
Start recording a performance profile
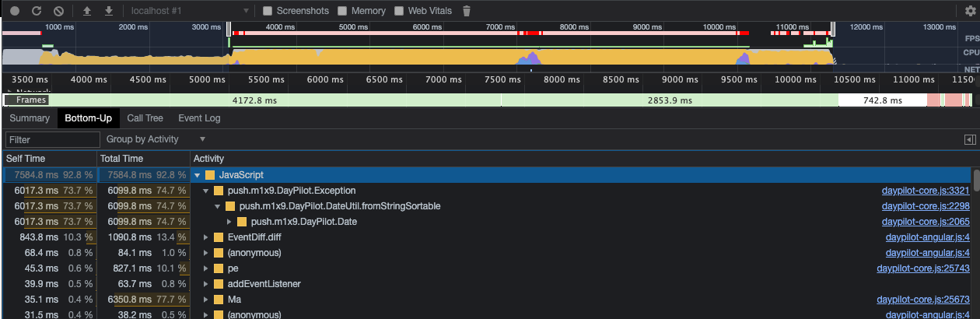tap(14, 11)
